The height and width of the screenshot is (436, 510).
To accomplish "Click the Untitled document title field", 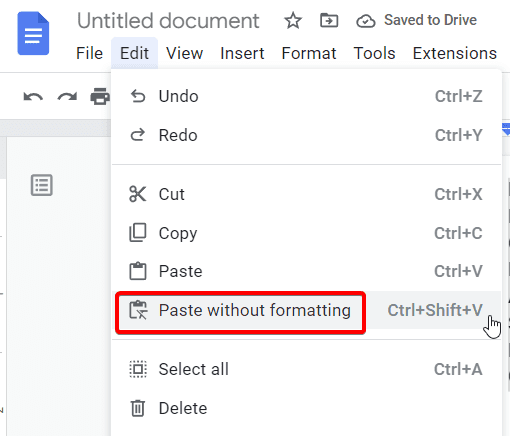I will pos(168,21).
